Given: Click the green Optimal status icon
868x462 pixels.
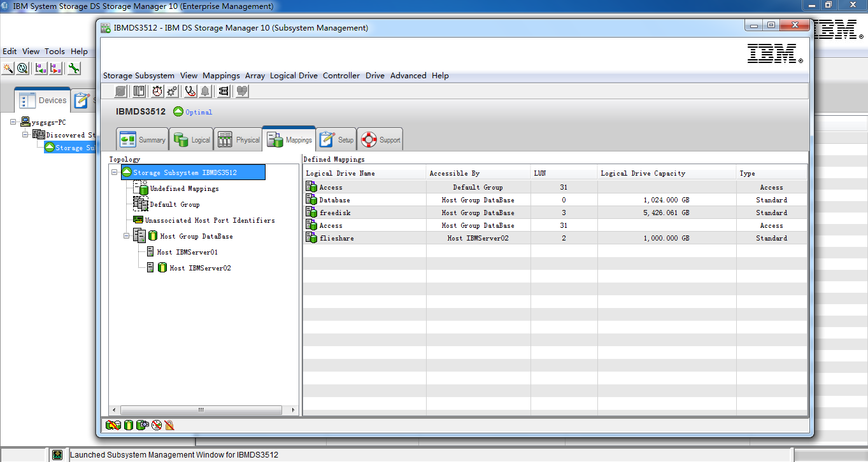Looking at the screenshot, I should (x=178, y=111).
